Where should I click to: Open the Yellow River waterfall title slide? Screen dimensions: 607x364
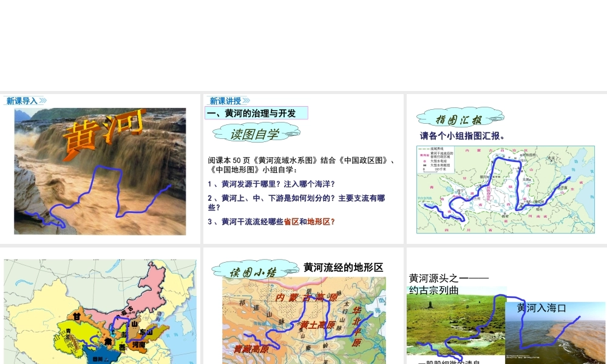click(100, 169)
